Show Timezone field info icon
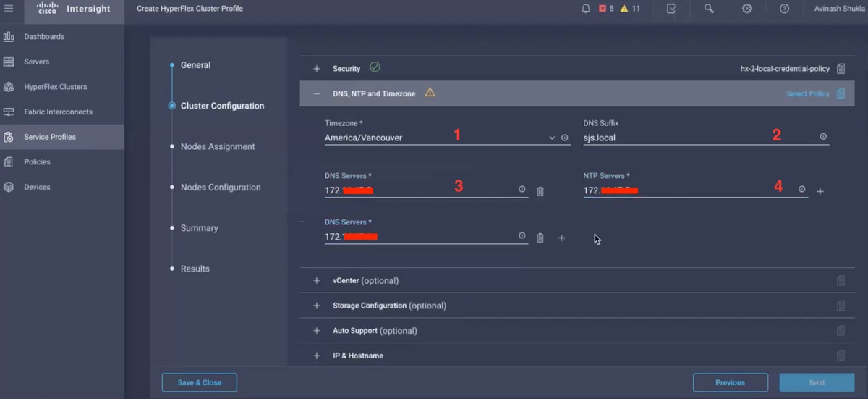 565,137
